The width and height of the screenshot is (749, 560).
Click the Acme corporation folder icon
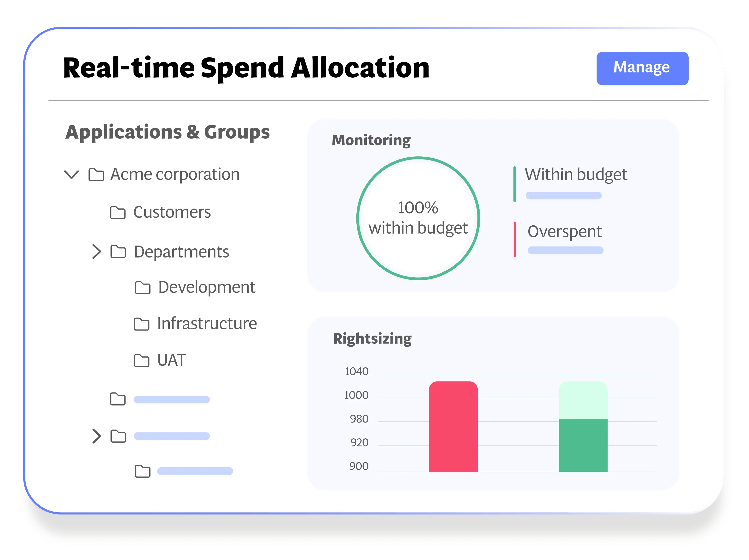click(x=96, y=175)
